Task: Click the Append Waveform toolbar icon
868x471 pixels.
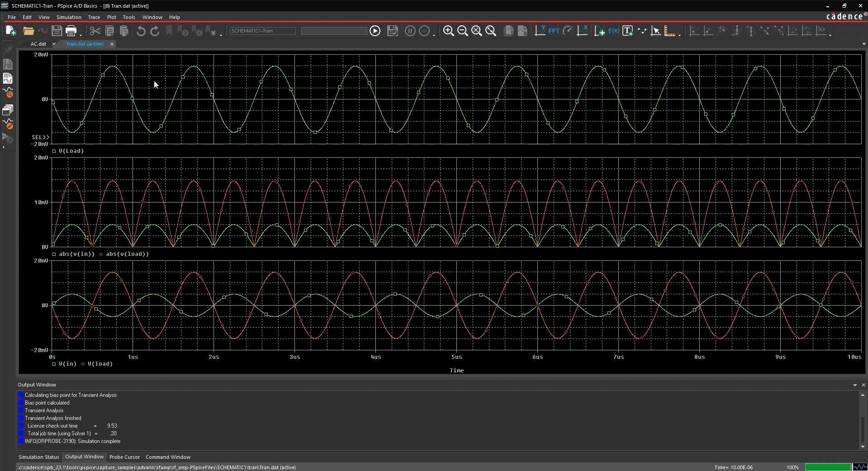Action: click(x=43, y=31)
